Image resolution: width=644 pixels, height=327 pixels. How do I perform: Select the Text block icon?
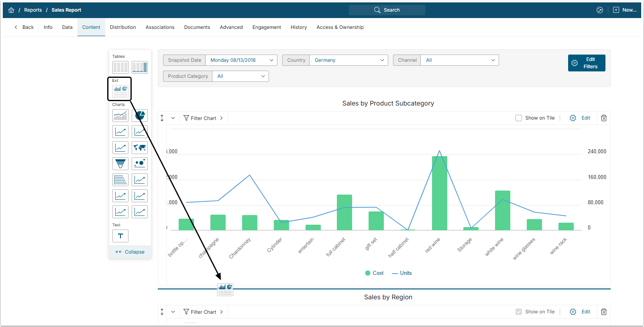[120, 236]
